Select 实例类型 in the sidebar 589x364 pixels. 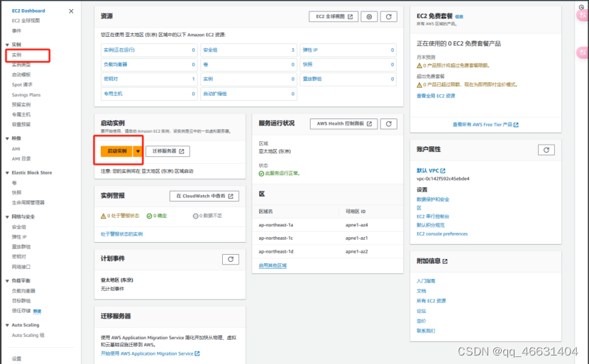(21, 65)
